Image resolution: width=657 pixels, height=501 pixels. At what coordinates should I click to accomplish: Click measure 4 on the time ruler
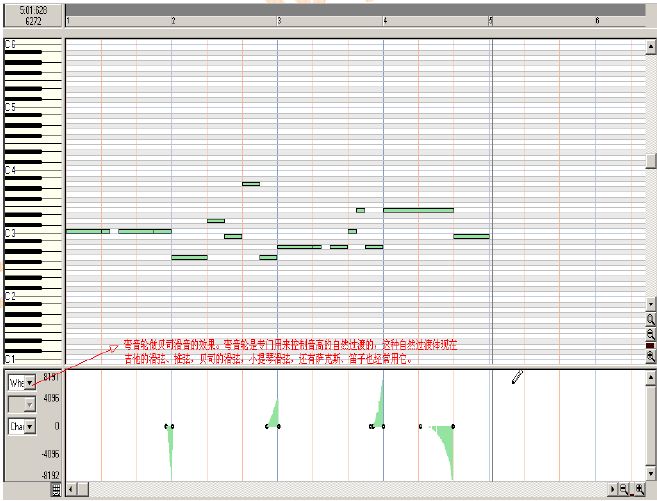click(385, 21)
